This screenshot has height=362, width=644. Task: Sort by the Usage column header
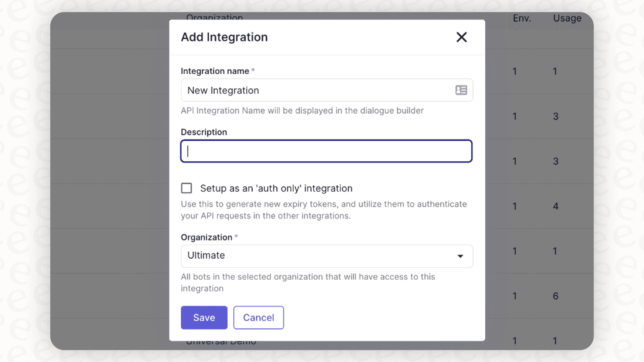click(567, 18)
